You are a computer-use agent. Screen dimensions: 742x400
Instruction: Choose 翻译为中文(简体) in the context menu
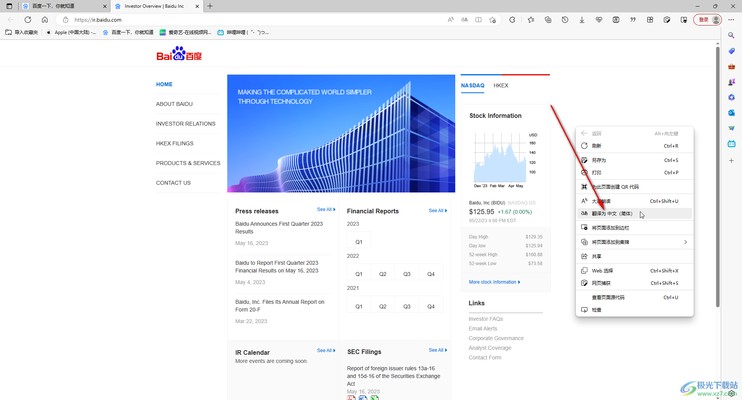click(635, 213)
